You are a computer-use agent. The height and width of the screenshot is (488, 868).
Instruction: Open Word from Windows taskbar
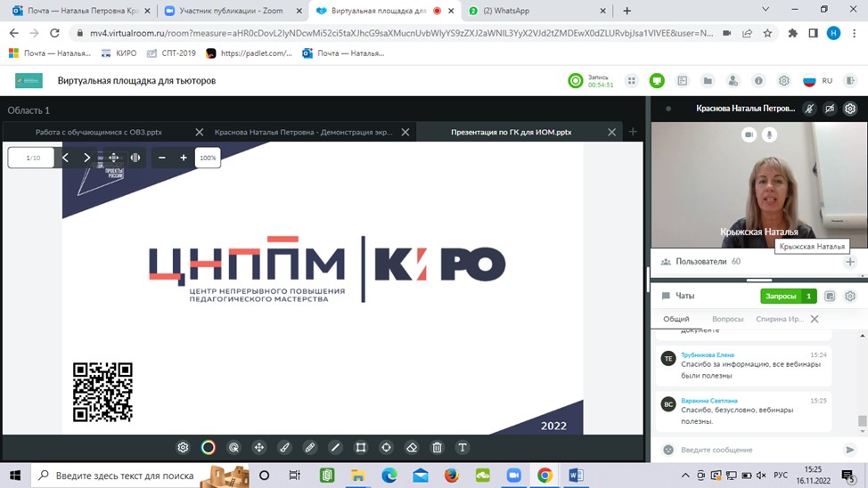[576, 476]
